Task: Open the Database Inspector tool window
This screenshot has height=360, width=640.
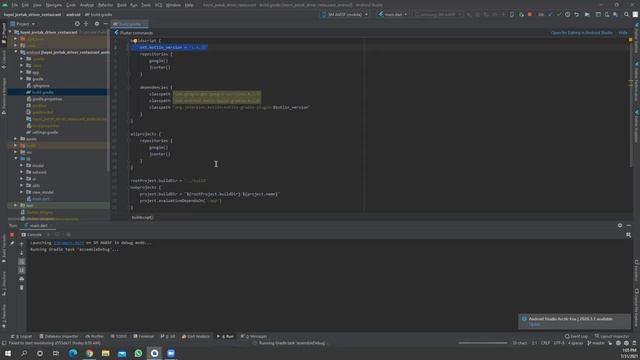Action: (58, 336)
